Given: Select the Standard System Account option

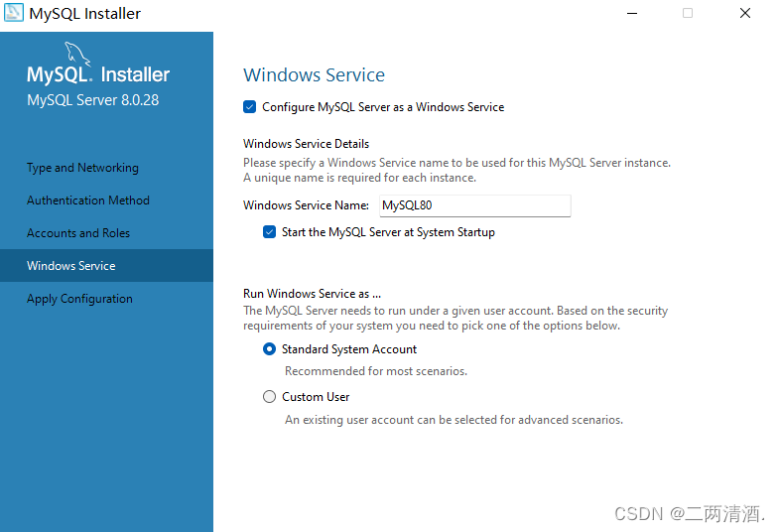Looking at the screenshot, I should (x=269, y=349).
